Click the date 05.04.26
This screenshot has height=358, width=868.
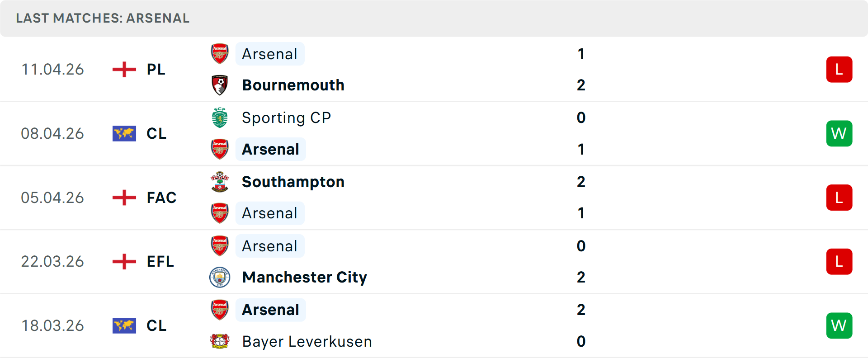coord(52,198)
